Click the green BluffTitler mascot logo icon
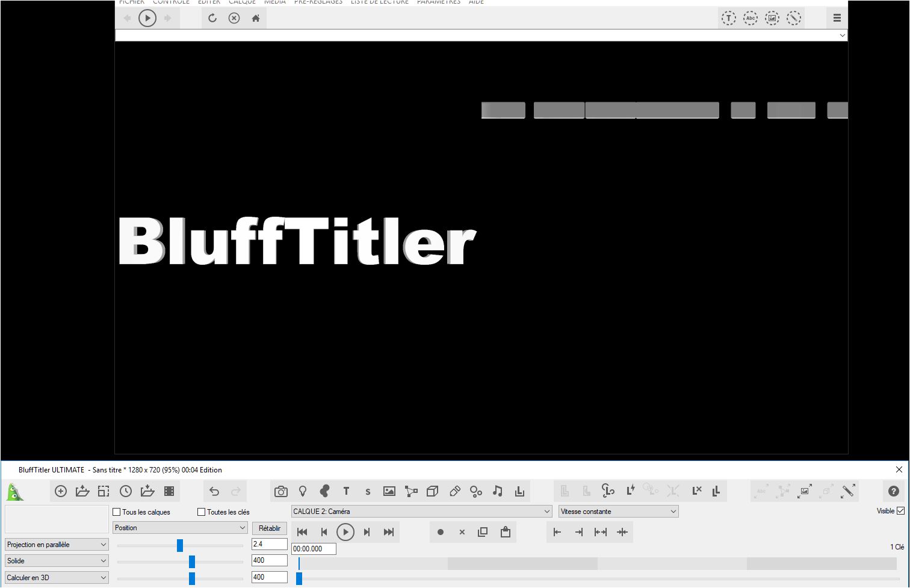This screenshot has height=588, width=910. pyautogui.click(x=15, y=492)
